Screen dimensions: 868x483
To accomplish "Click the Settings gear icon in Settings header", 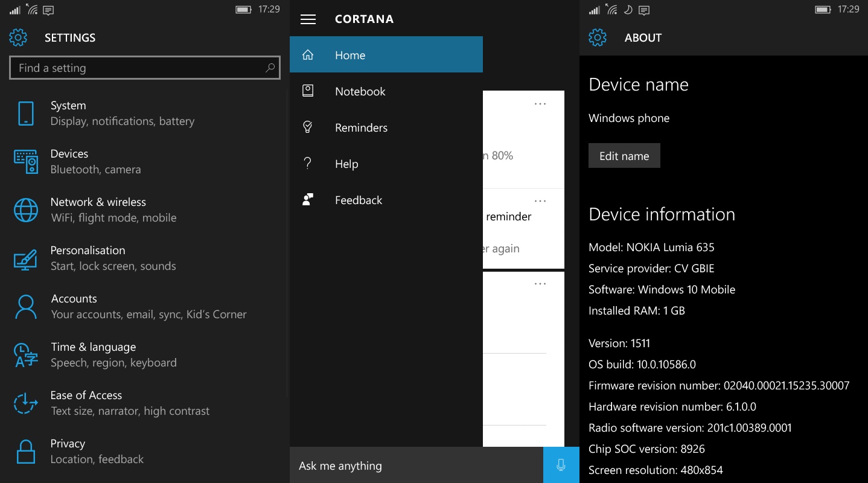I will coord(18,37).
